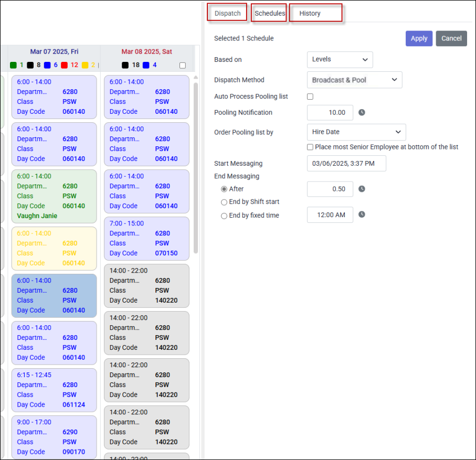Open the History tab
The width and height of the screenshot is (476, 460).
coord(310,13)
